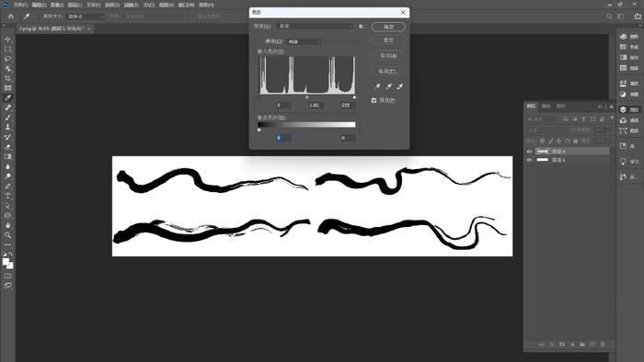Open the Levels preset gear options
Image resolution: width=644 pixels, height=362 pixels.
[362, 27]
